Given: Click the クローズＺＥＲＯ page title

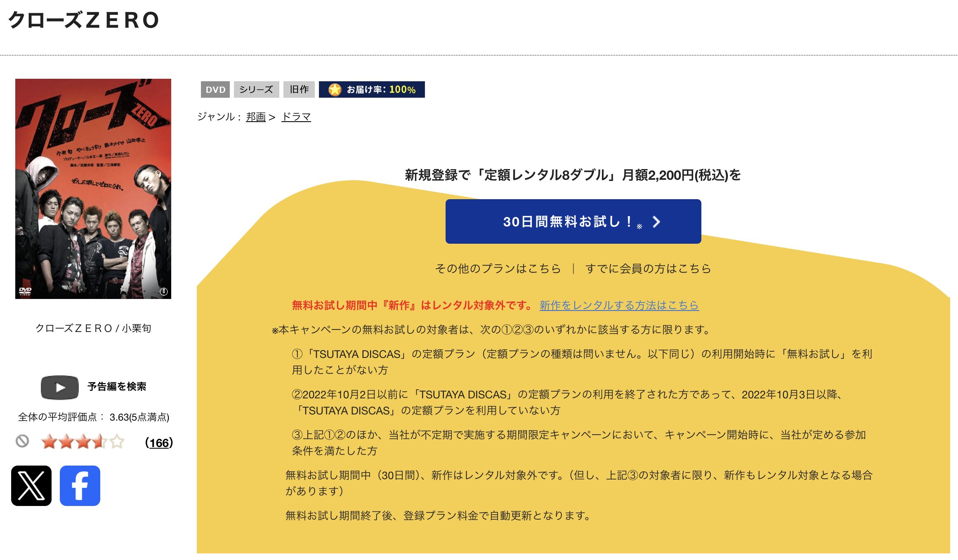Looking at the screenshot, I should pyautogui.click(x=84, y=20).
